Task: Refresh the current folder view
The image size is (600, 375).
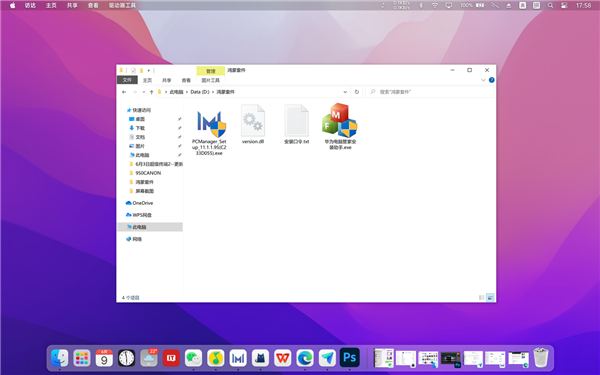Action: pos(357,92)
